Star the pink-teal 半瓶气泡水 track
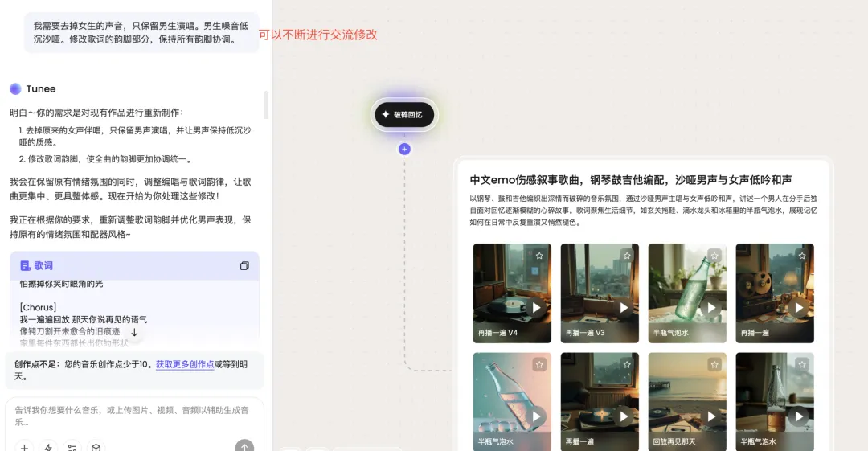 pyautogui.click(x=539, y=364)
